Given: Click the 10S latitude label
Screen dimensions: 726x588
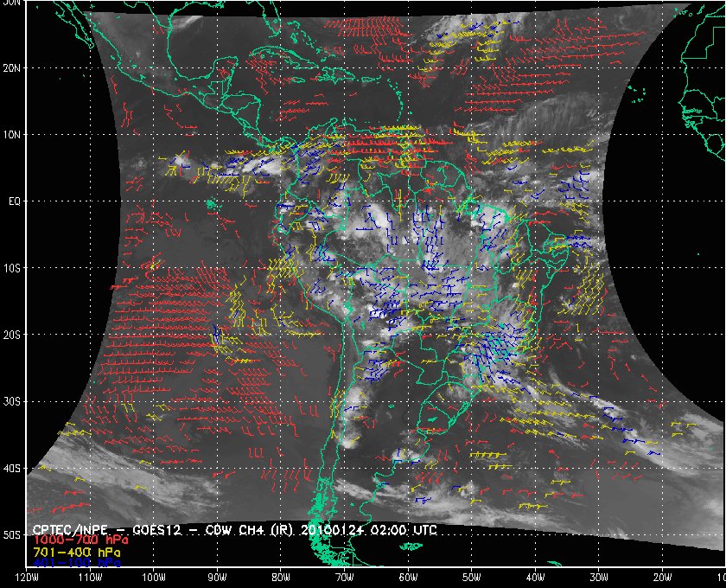Looking at the screenshot, I should pyautogui.click(x=11, y=268).
